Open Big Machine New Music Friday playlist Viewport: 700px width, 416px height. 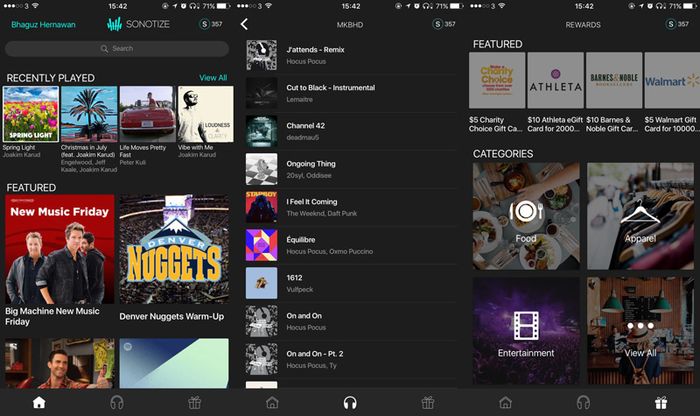tap(60, 249)
